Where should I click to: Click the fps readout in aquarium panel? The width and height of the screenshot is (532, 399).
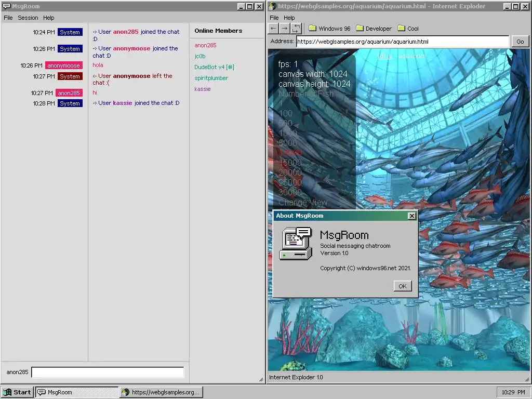click(288, 64)
